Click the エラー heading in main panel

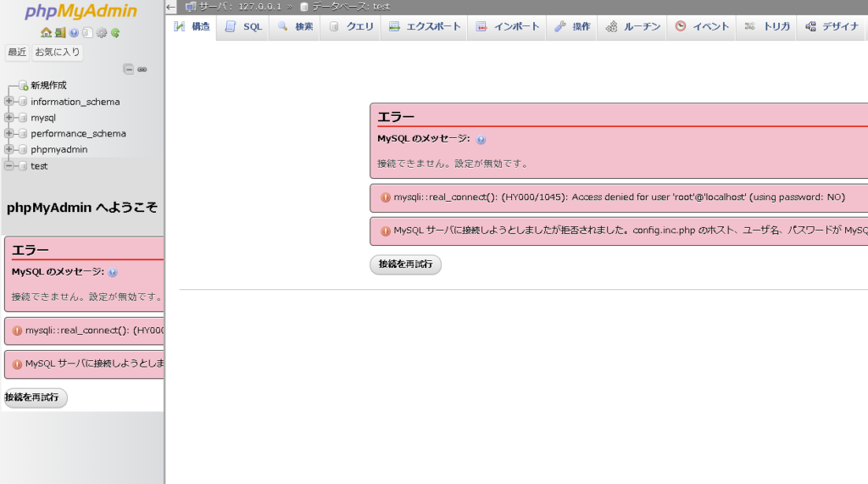pyautogui.click(x=395, y=117)
